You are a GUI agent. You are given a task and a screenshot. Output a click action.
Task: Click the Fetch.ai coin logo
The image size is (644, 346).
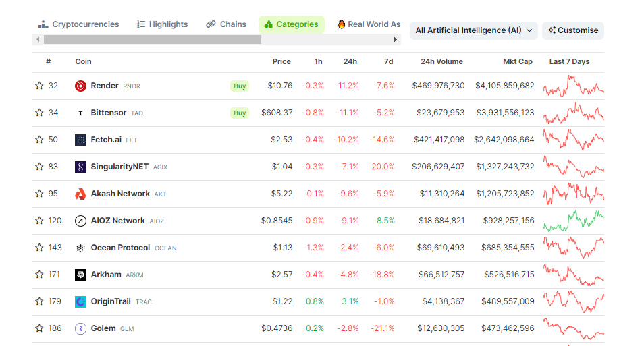80,140
